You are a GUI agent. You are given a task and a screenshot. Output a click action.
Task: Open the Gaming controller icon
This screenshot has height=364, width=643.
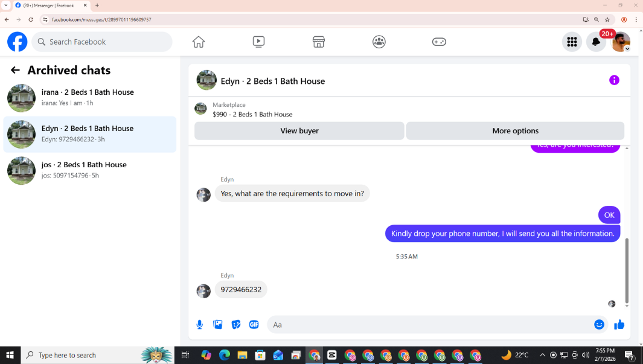pos(439,42)
